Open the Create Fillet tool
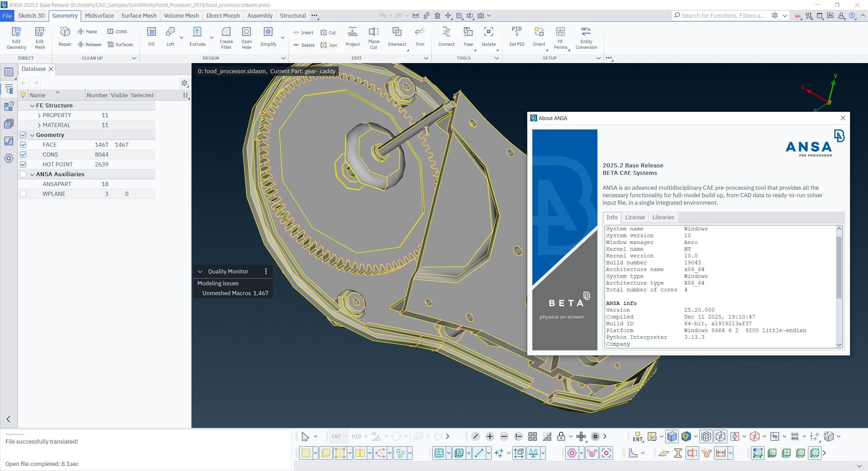 226,37
